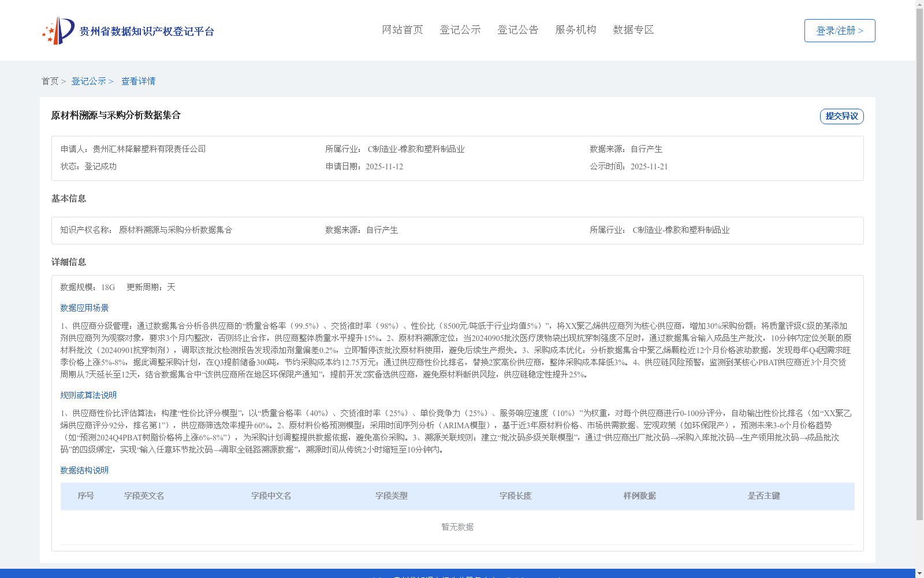Click the 数据结构说明 heading

pyautogui.click(x=84, y=470)
